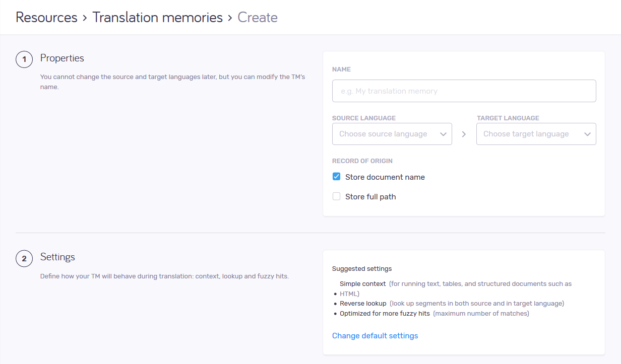This screenshot has width=621, height=364.
Task: Click the chevron inside the target language box
Action: (587, 134)
